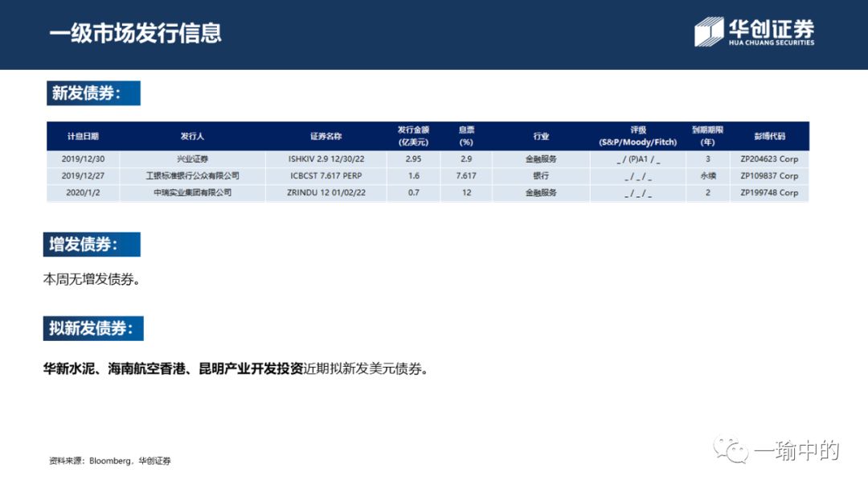The width and height of the screenshot is (868, 489).
Task: Select the rating cell in ZRINDU row
Action: 638,194
